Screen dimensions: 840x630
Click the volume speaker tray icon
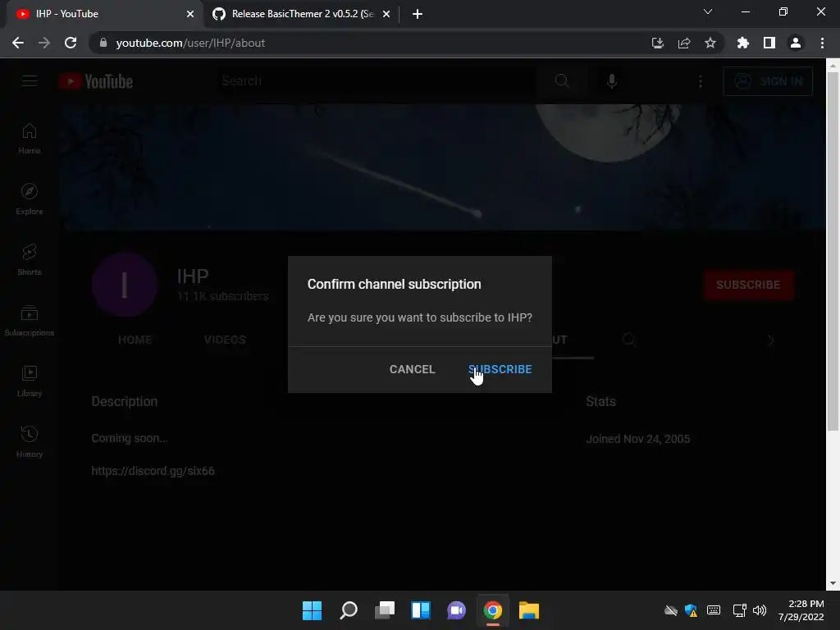(x=759, y=610)
